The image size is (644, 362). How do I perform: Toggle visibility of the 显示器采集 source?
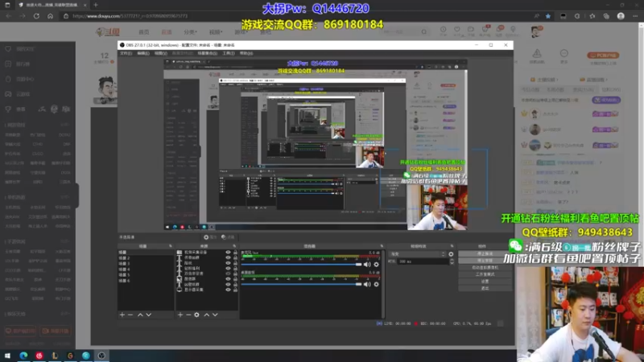pos(228,290)
